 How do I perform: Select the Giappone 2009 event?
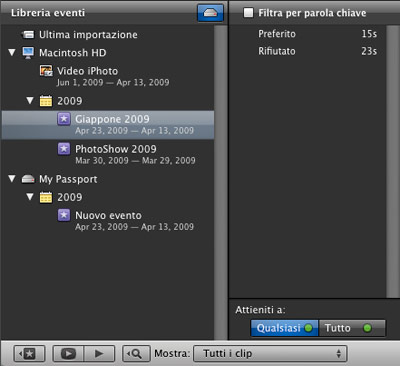(x=107, y=125)
